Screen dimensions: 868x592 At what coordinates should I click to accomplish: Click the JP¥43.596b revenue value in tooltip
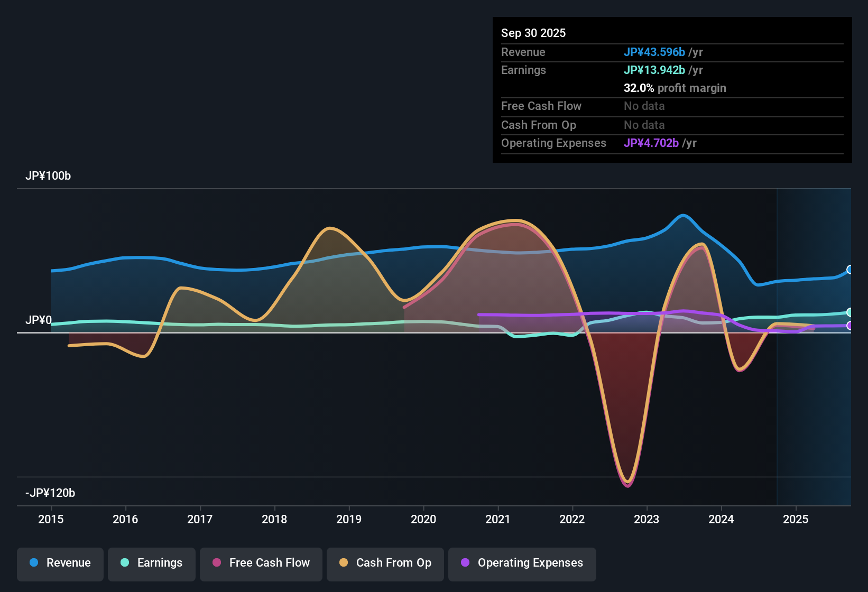coord(654,52)
